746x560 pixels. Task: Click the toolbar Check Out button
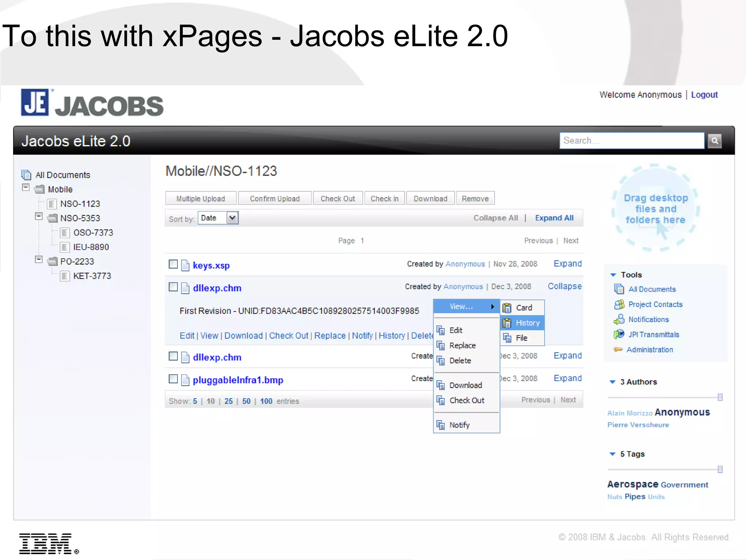[x=338, y=199]
